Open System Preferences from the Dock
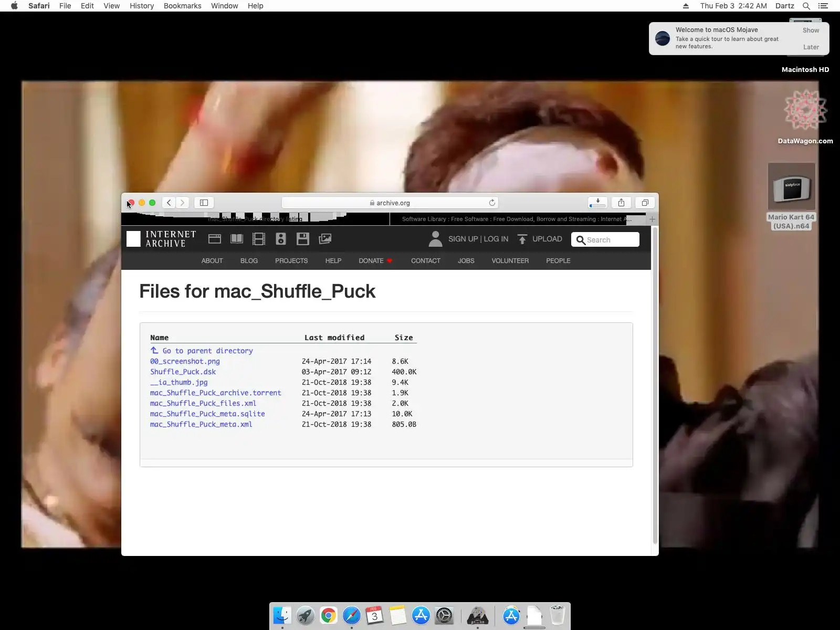This screenshot has width=840, height=630. click(x=444, y=615)
